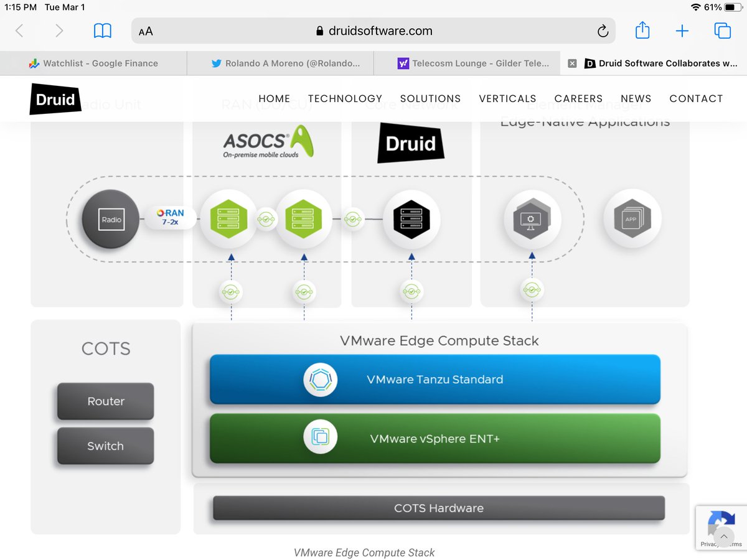The width and height of the screenshot is (747, 560).
Task: Click the element manager monitor icon
Action: 532,219
